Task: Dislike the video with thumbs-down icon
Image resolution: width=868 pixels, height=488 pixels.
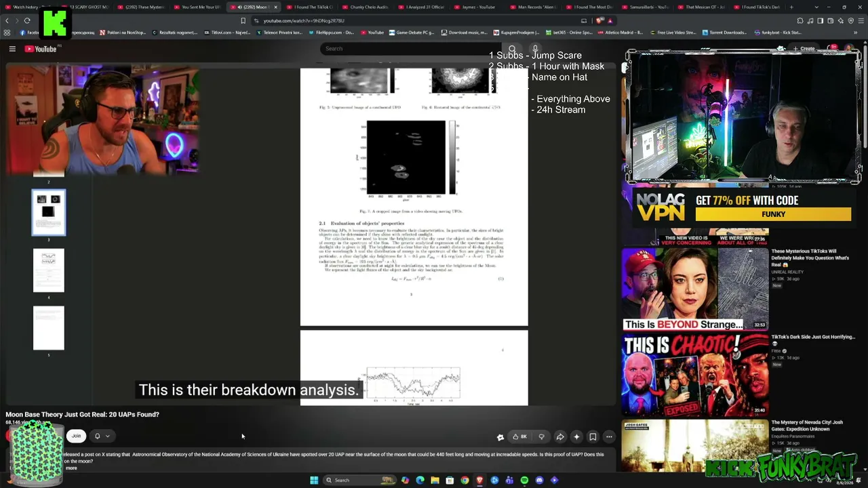Action: tap(541, 437)
